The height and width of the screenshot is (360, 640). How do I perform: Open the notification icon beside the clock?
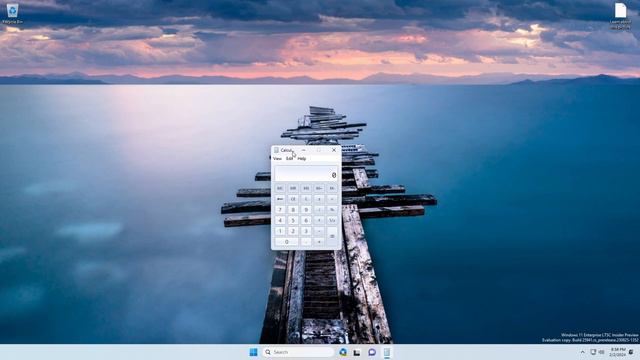[631, 352]
